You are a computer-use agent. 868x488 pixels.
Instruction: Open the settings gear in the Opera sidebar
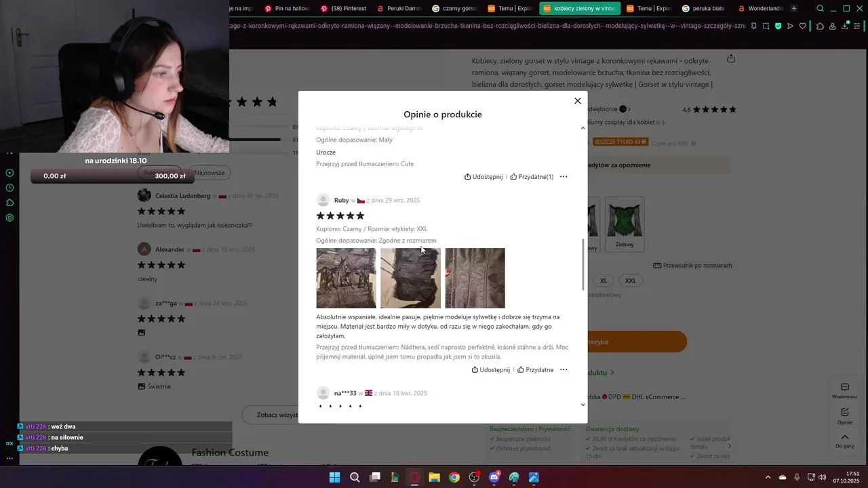(9, 218)
